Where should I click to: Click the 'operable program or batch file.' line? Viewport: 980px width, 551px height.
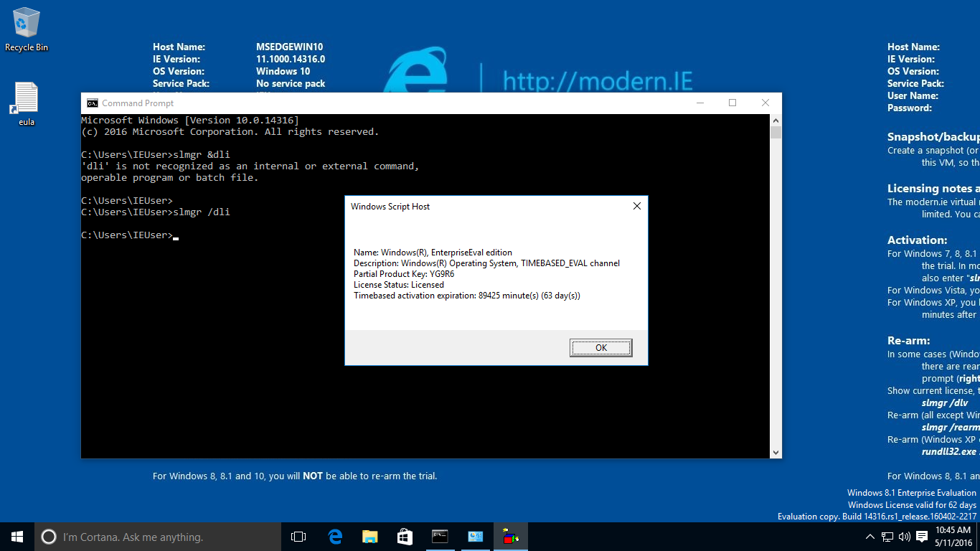point(170,178)
